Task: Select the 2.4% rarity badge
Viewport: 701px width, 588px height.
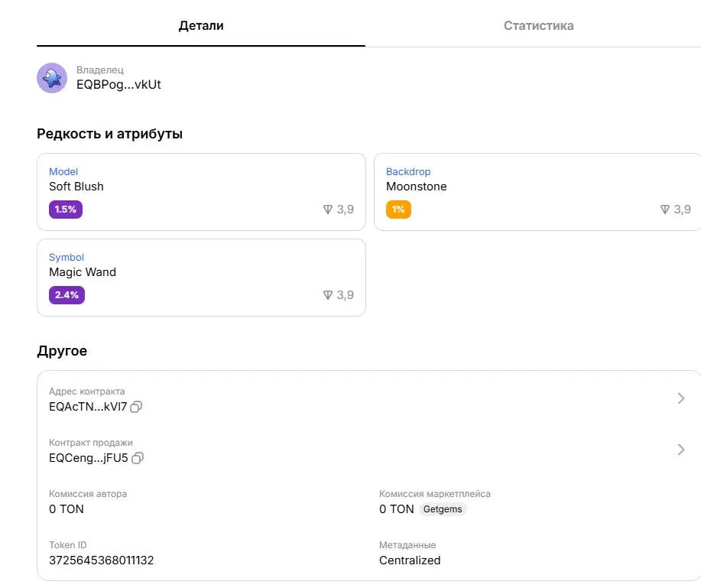Action: [x=67, y=295]
